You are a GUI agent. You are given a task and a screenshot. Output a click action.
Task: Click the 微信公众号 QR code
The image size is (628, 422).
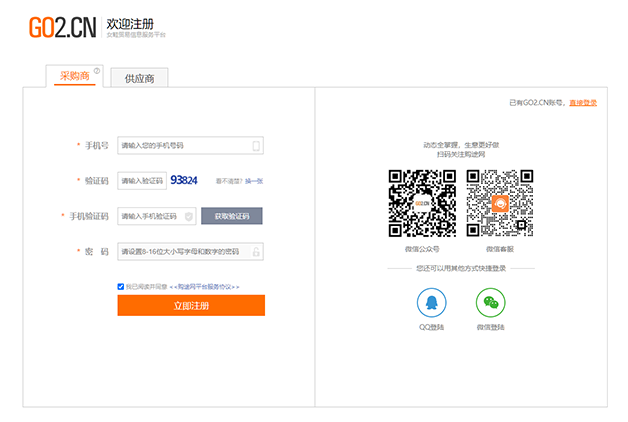[422, 203]
